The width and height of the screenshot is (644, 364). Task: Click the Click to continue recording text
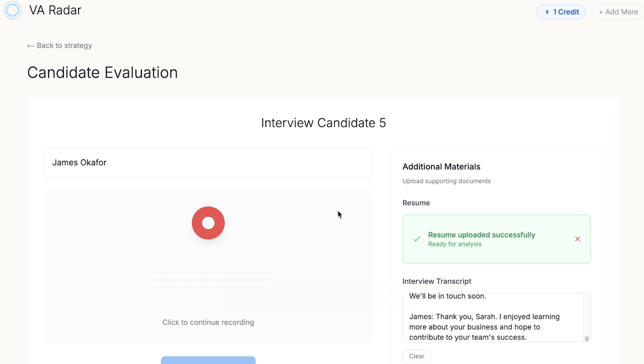(x=208, y=322)
